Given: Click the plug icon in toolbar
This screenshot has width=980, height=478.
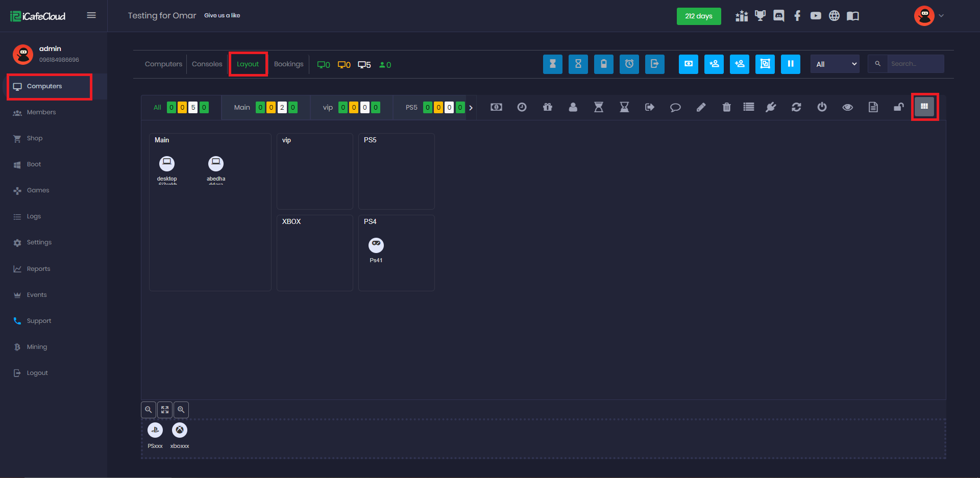Looking at the screenshot, I should 771,107.
